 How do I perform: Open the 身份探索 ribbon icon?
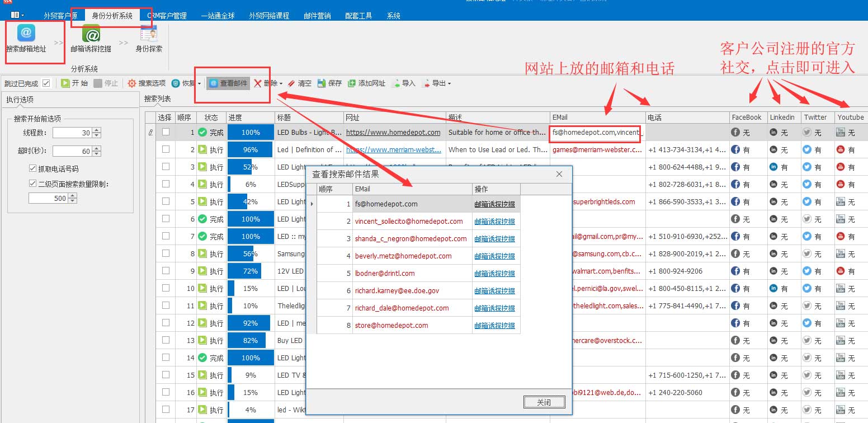pyautogui.click(x=149, y=34)
